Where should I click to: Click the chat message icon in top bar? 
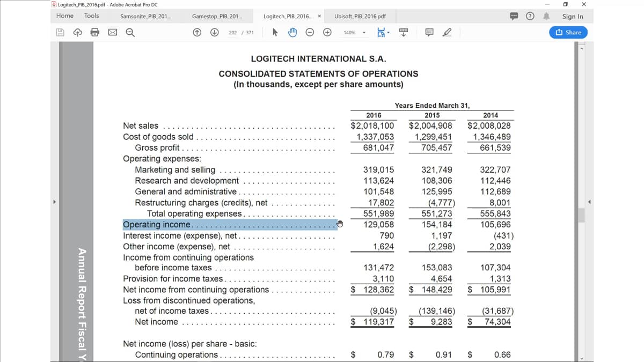[514, 16]
